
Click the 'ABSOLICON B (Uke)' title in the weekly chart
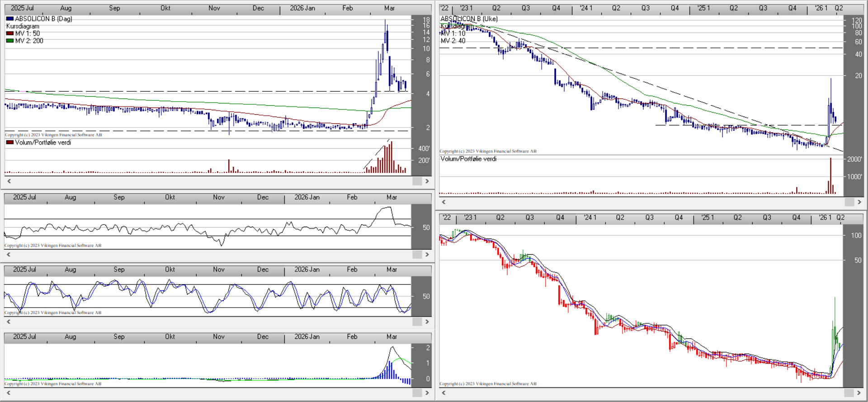pyautogui.click(x=469, y=19)
